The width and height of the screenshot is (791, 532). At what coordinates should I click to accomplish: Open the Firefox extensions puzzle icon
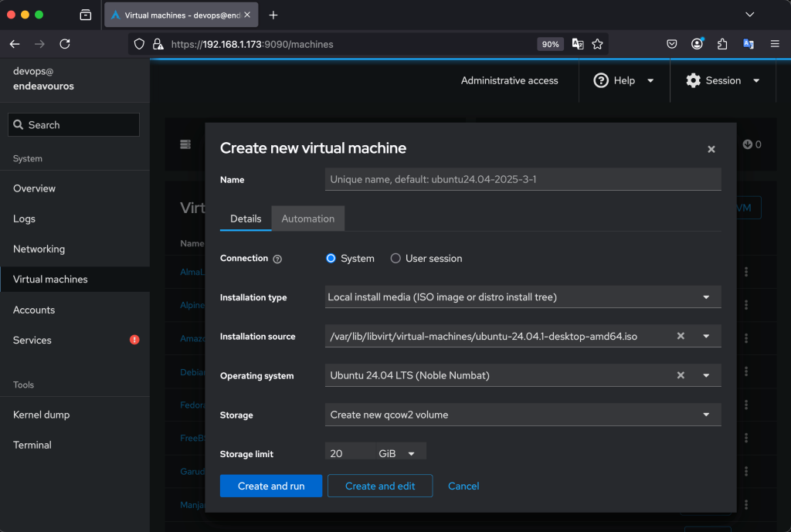click(722, 44)
